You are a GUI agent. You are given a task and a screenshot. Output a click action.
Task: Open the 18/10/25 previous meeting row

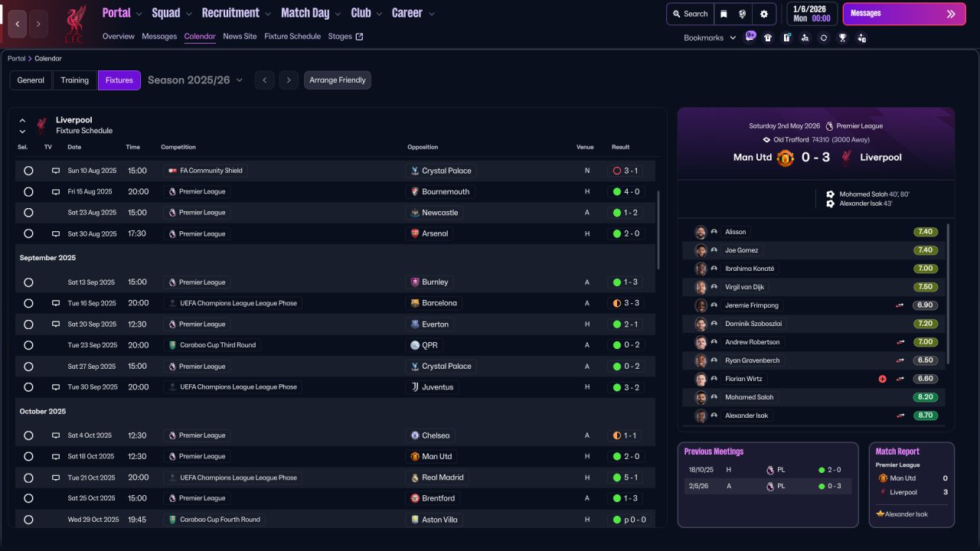(768, 470)
